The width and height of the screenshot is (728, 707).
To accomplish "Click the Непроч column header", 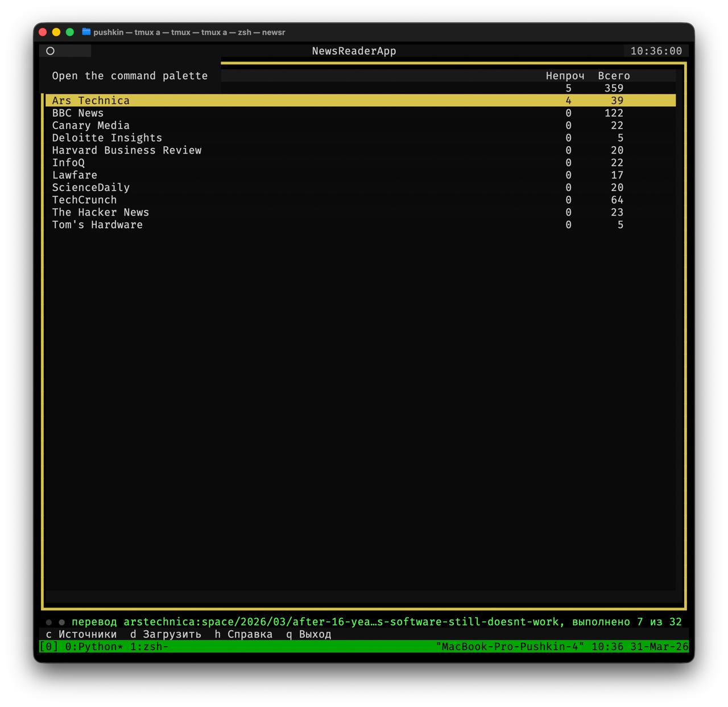I will pyautogui.click(x=565, y=76).
